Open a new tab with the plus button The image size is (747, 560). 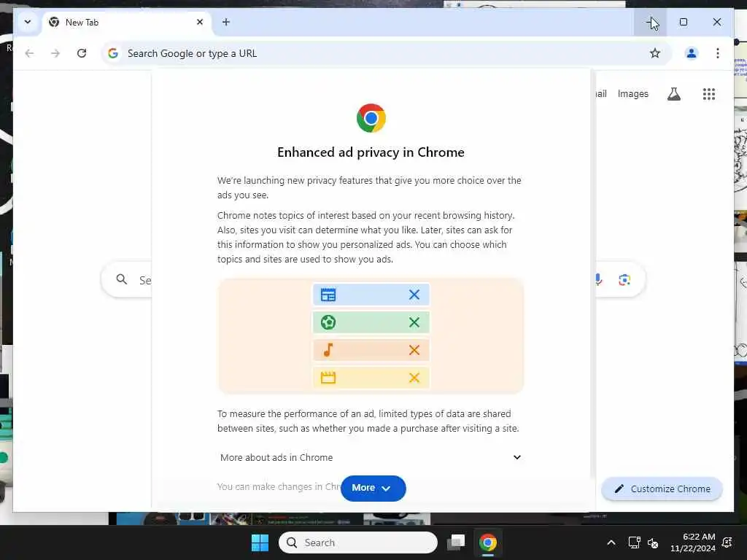(x=226, y=22)
